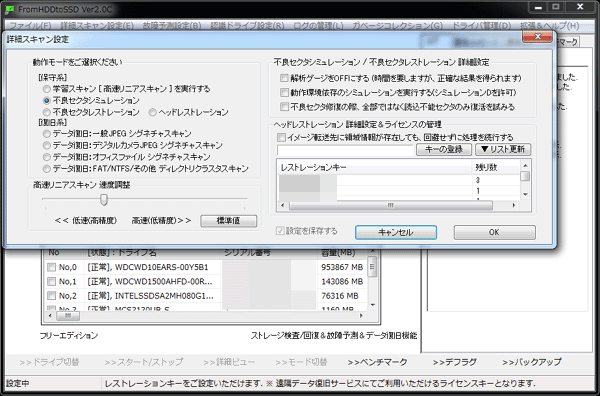This screenshot has height=396, width=600.
Task: Check drive No,2 INTELSSDSA2MH080G1 checkbox
Action: pos(51,296)
